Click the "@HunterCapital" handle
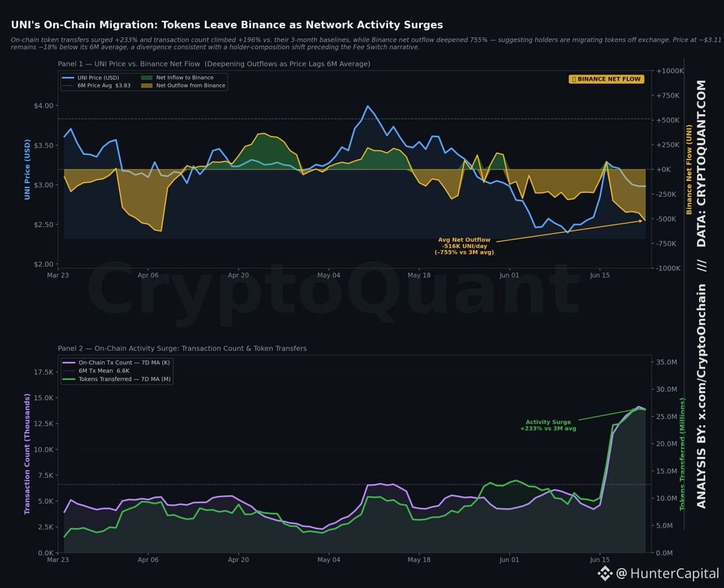 pyautogui.click(x=667, y=573)
